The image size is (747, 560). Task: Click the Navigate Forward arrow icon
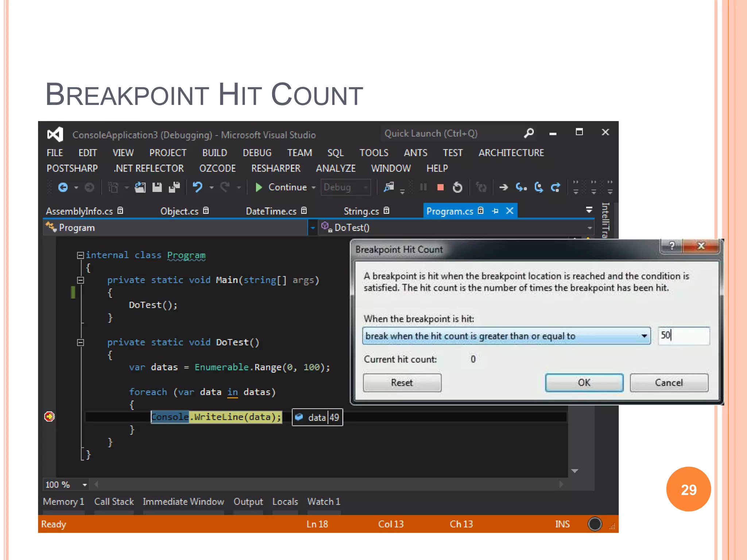point(89,187)
